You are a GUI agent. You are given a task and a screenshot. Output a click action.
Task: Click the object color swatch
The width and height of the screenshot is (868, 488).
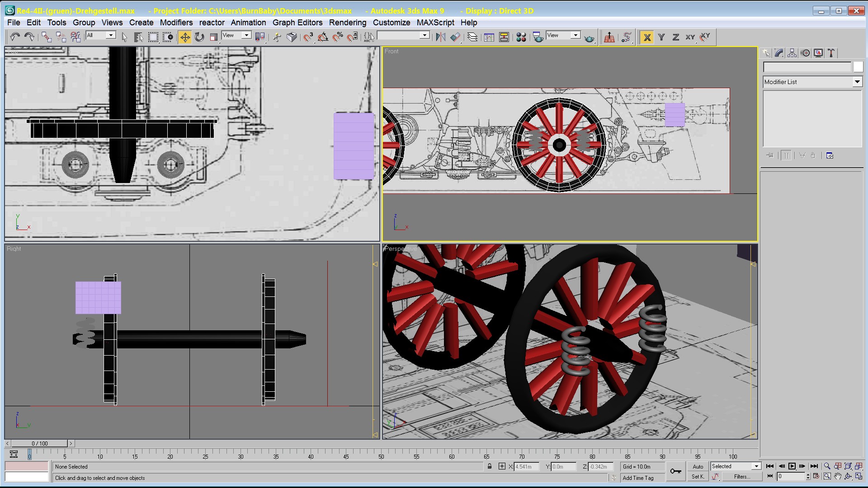click(858, 67)
